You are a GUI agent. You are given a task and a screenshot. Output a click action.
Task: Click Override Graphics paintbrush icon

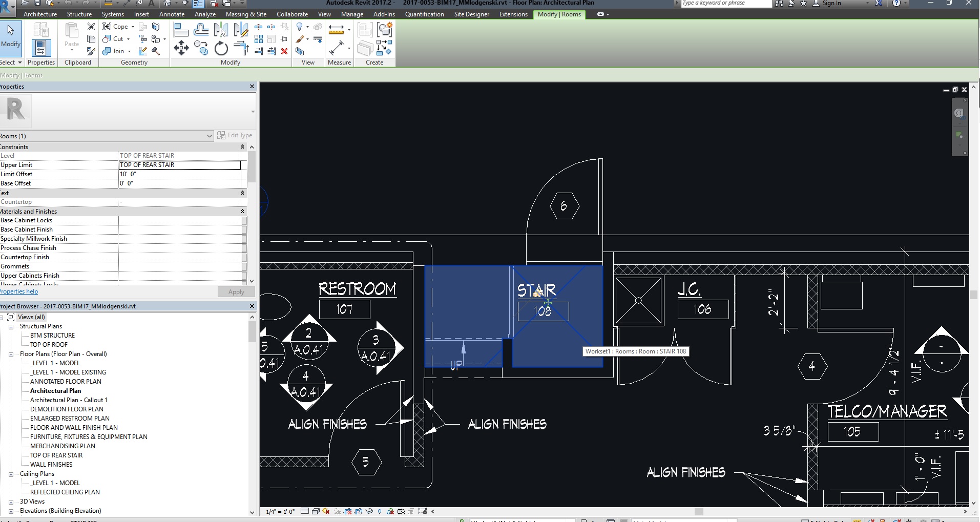click(300, 39)
